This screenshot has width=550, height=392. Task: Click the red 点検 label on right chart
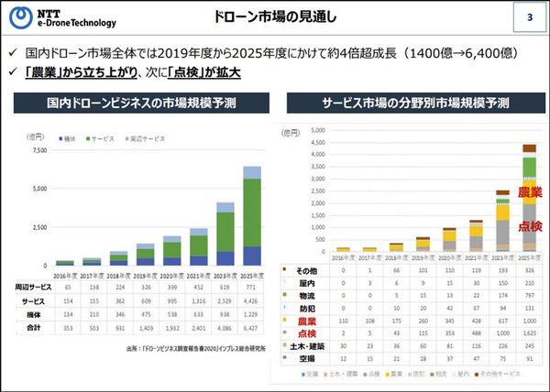pyautogui.click(x=530, y=225)
